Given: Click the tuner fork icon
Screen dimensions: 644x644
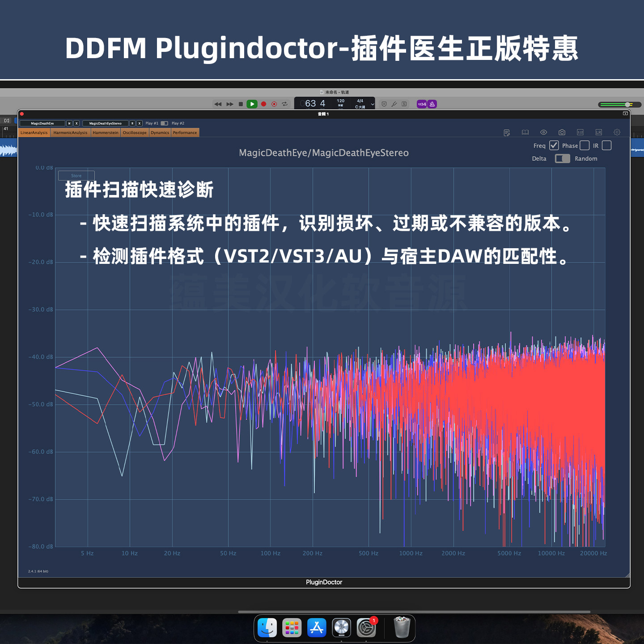Looking at the screenshot, I should pos(394,104).
